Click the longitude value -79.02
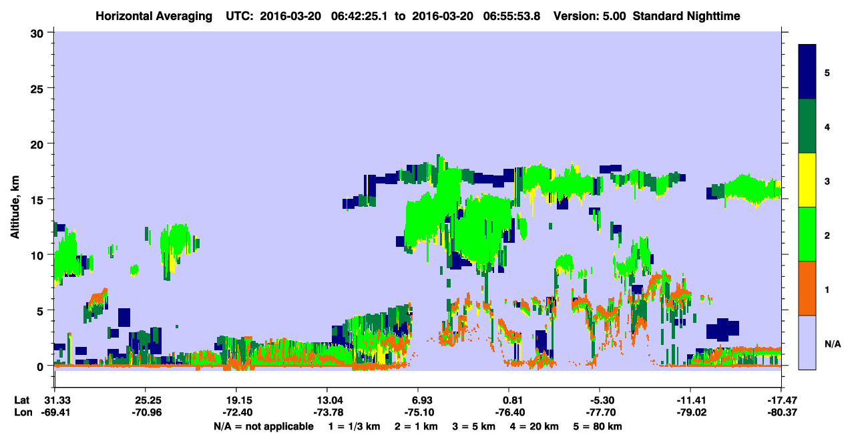 pyautogui.click(x=690, y=413)
